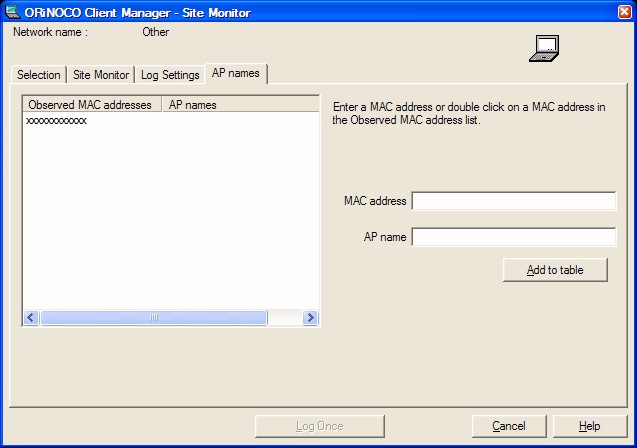
Task: Focus the MAC address input field
Action: click(x=514, y=201)
